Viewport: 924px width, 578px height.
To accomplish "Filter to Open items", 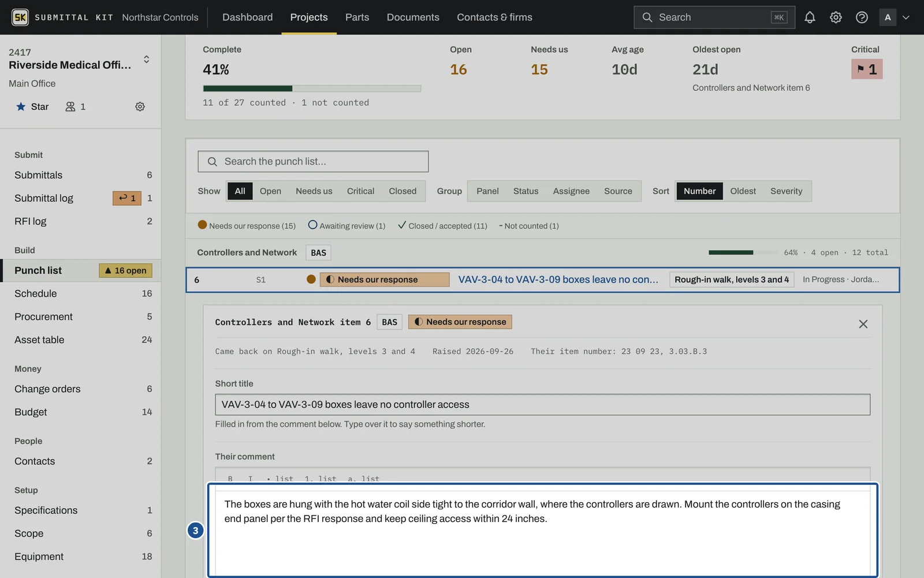I will pyautogui.click(x=270, y=191).
